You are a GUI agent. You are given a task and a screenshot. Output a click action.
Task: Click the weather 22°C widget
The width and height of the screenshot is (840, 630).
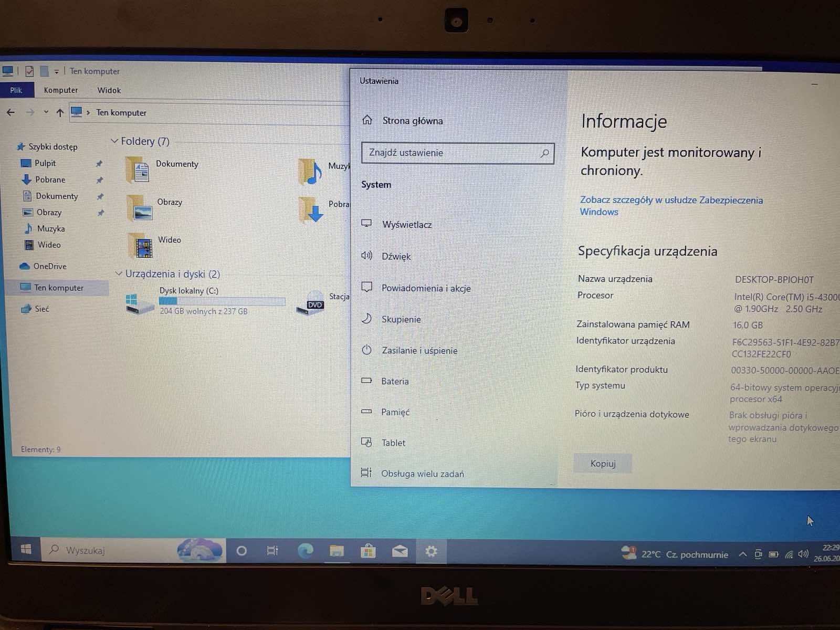pos(675,554)
